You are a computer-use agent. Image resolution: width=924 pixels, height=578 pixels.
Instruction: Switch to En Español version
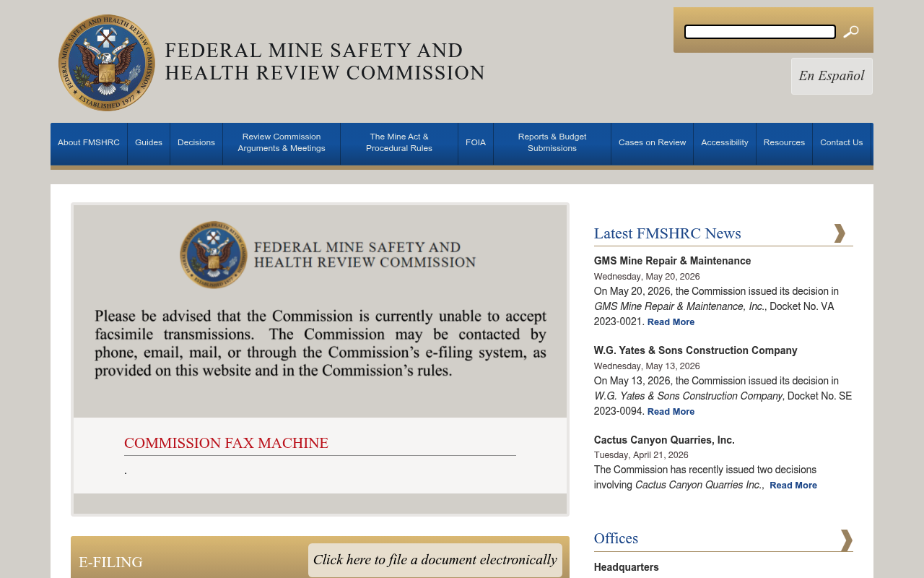pyautogui.click(x=832, y=76)
